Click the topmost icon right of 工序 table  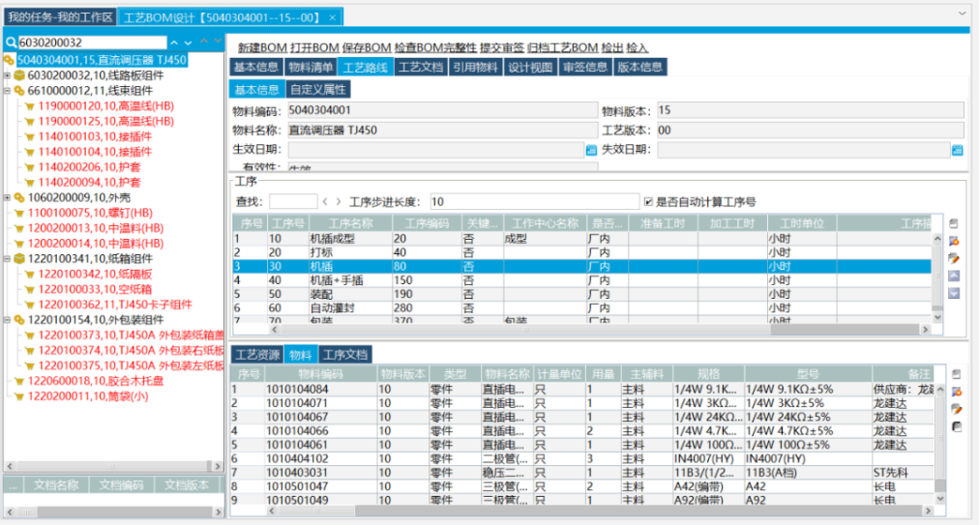tap(954, 223)
